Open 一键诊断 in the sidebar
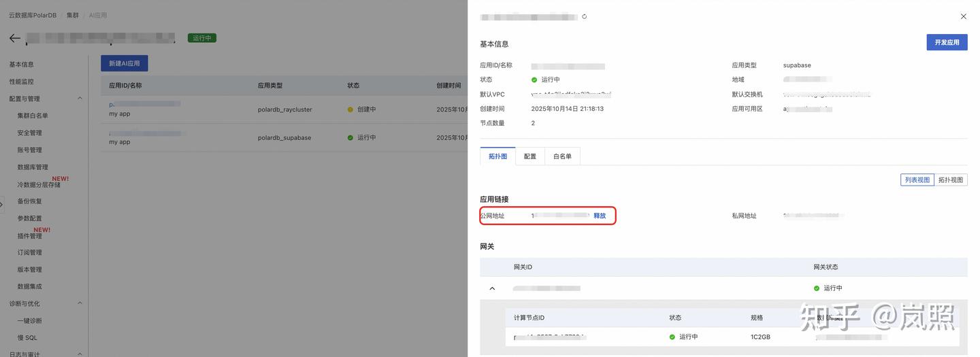Screen dimensions: 980x357 (30, 320)
